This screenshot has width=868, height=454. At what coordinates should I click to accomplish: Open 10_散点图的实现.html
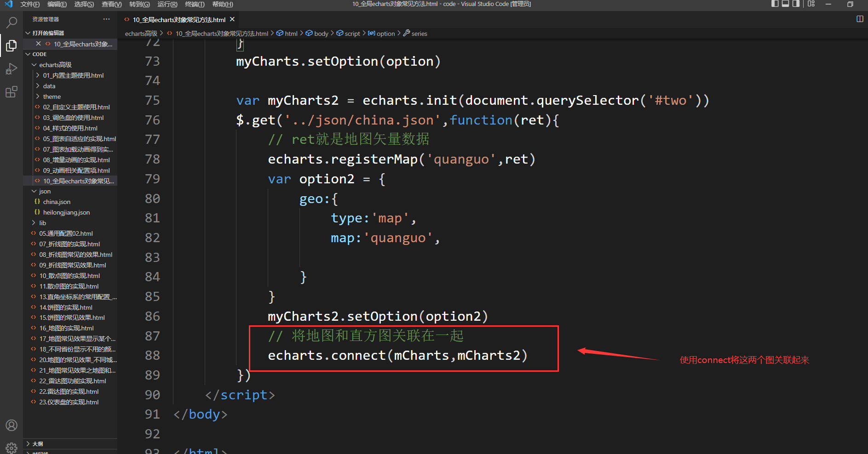point(69,276)
